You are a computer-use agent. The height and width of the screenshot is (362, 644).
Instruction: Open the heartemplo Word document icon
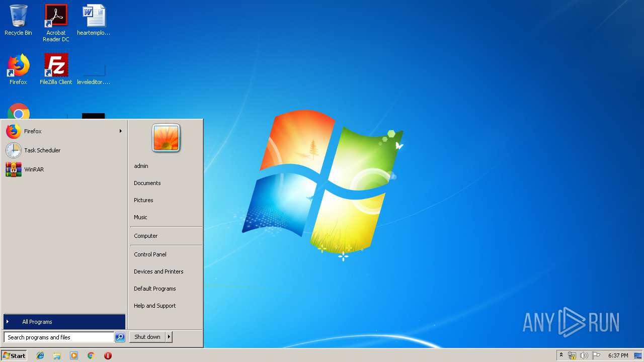[x=94, y=20]
